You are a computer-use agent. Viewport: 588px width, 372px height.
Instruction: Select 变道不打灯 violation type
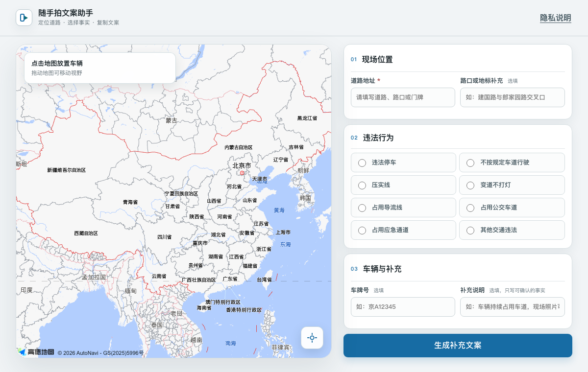[512, 185]
